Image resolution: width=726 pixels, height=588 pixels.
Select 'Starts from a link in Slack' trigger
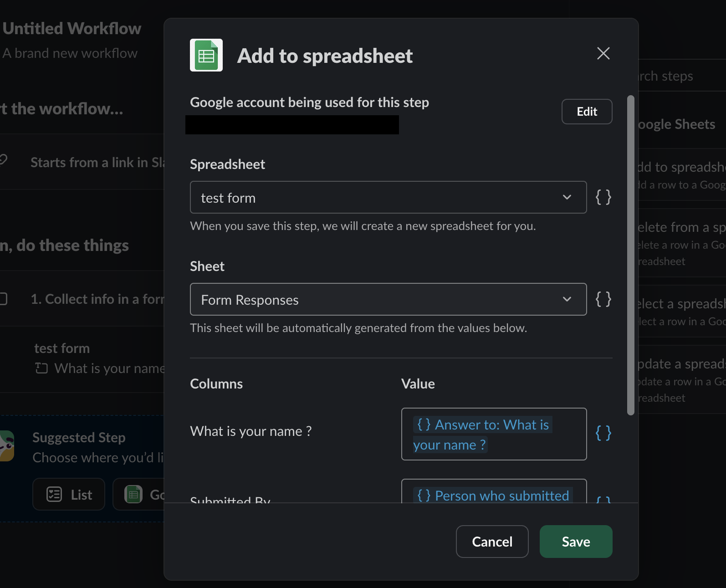96,163
